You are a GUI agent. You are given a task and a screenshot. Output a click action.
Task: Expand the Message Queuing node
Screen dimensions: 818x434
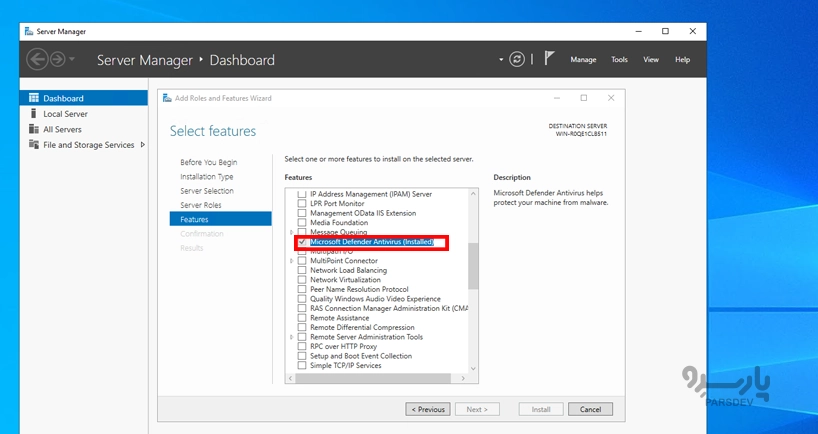coord(292,232)
